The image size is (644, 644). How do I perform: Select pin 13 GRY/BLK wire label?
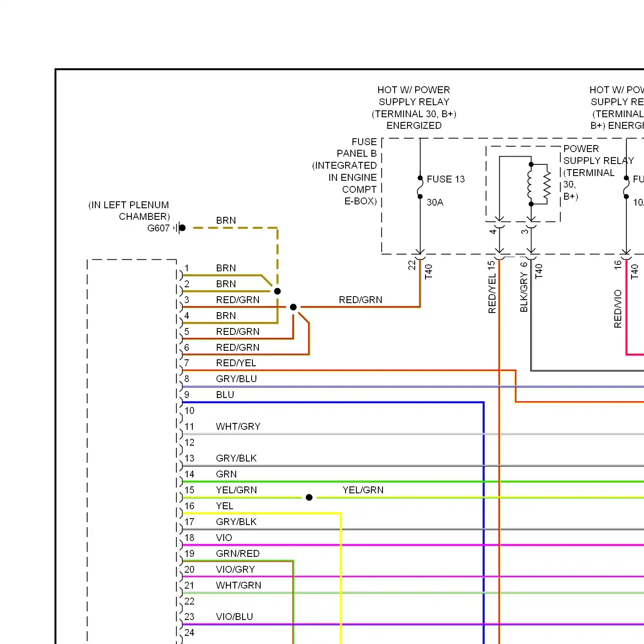coord(236,458)
